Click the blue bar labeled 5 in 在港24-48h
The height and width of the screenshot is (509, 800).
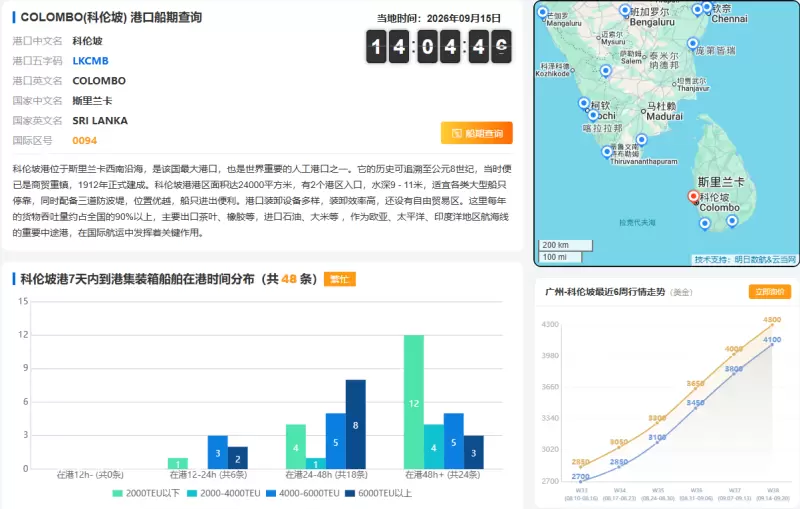[x=336, y=441]
